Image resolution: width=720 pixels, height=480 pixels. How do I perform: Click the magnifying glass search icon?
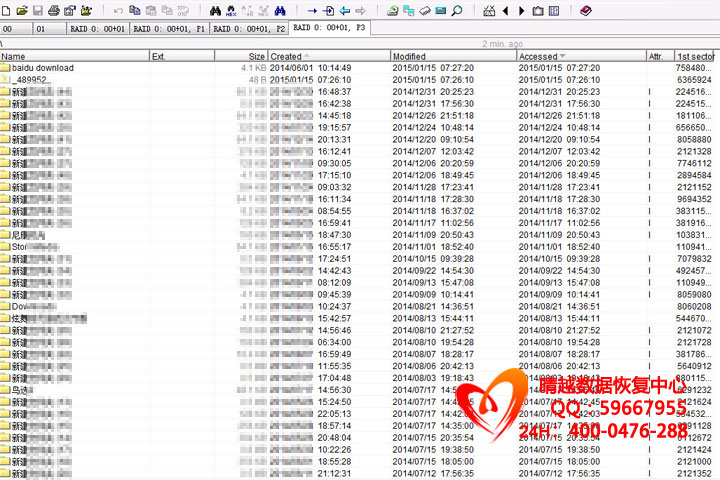(x=457, y=10)
